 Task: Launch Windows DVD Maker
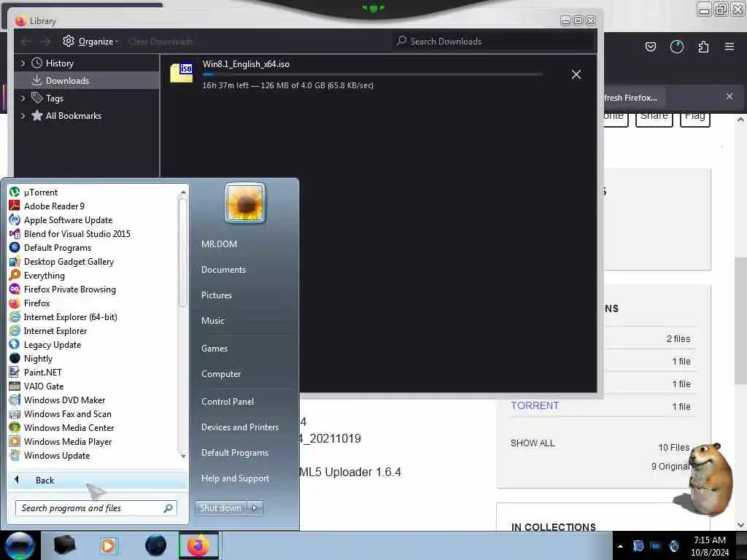(x=64, y=400)
